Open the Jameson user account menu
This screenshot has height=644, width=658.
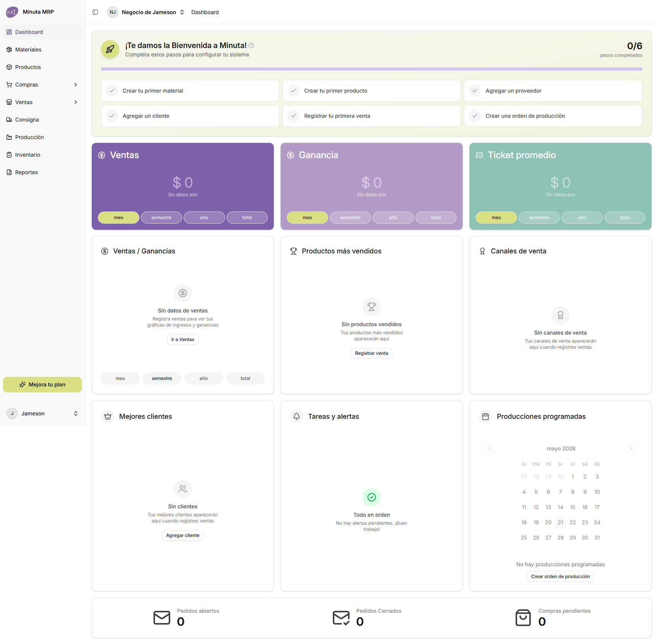click(43, 413)
